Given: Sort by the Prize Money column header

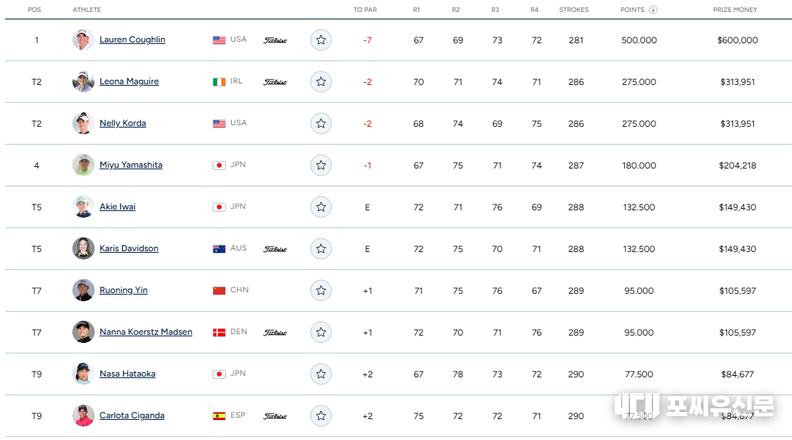Looking at the screenshot, I should click(x=735, y=10).
